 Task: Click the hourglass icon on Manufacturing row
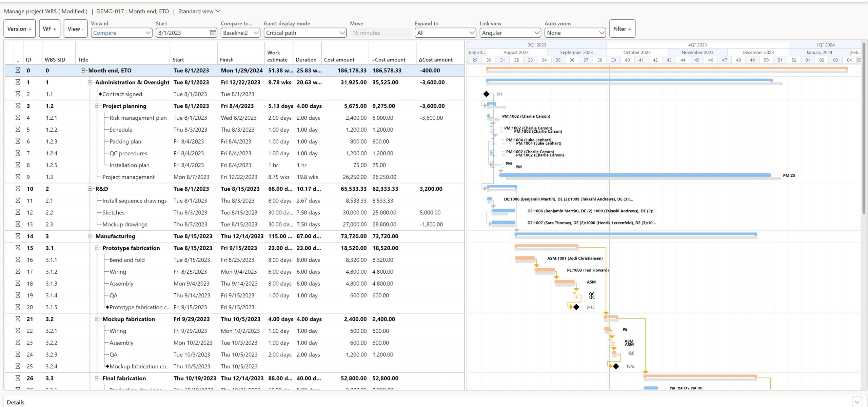coord(18,236)
